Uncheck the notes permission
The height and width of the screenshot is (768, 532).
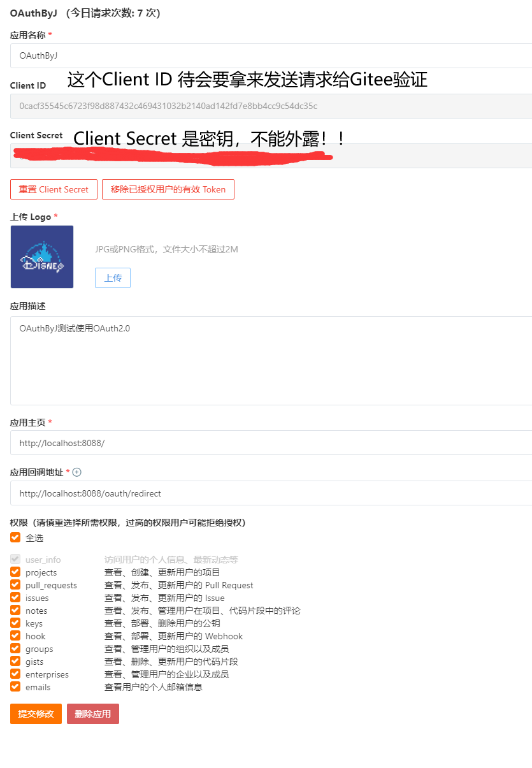coord(15,610)
